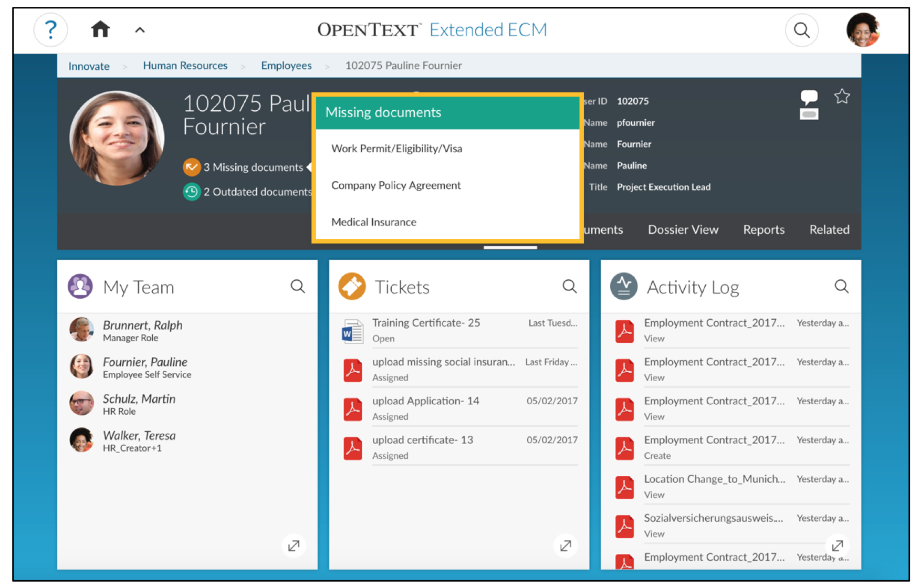Image resolution: width=920 pixels, height=588 pixels.
Task: Click PDF icon of Employment Contract Create entry
Action: 624,448
